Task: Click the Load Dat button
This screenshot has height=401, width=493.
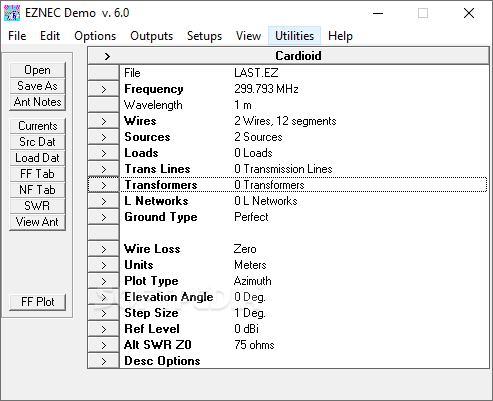Action: coord(37,158)
